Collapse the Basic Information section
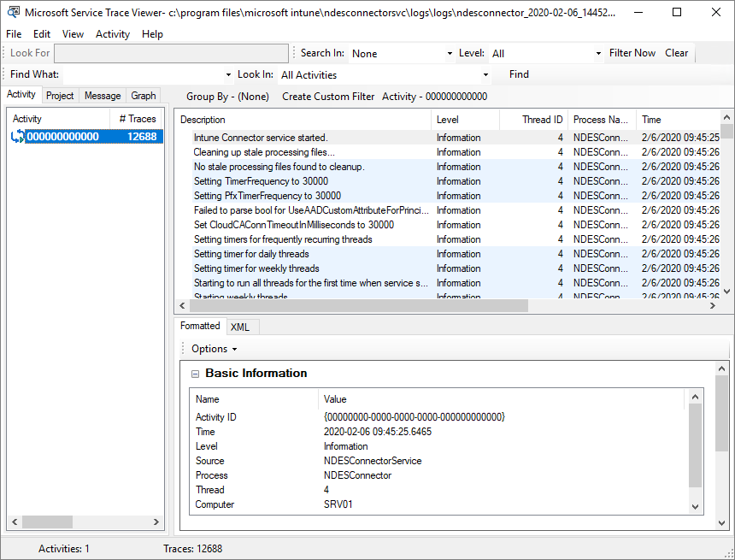The width and height of the screenshot is (735, 560). [195, 374]
